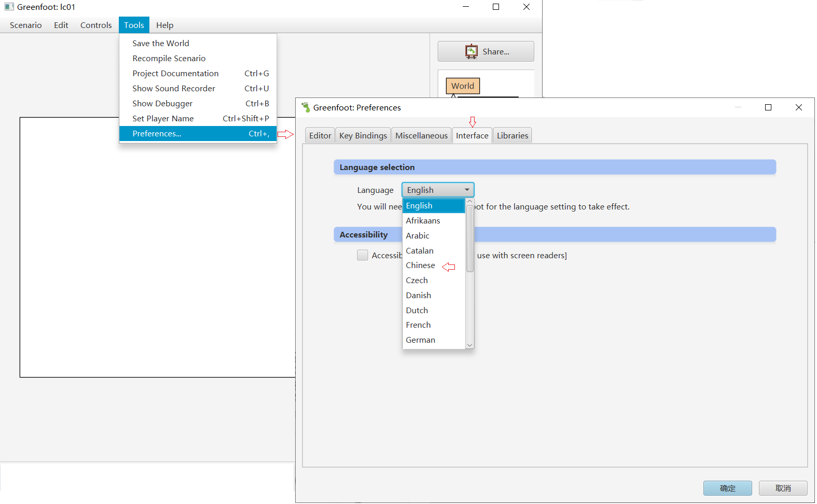Open the Language combo box

click(x=438, y=190)
